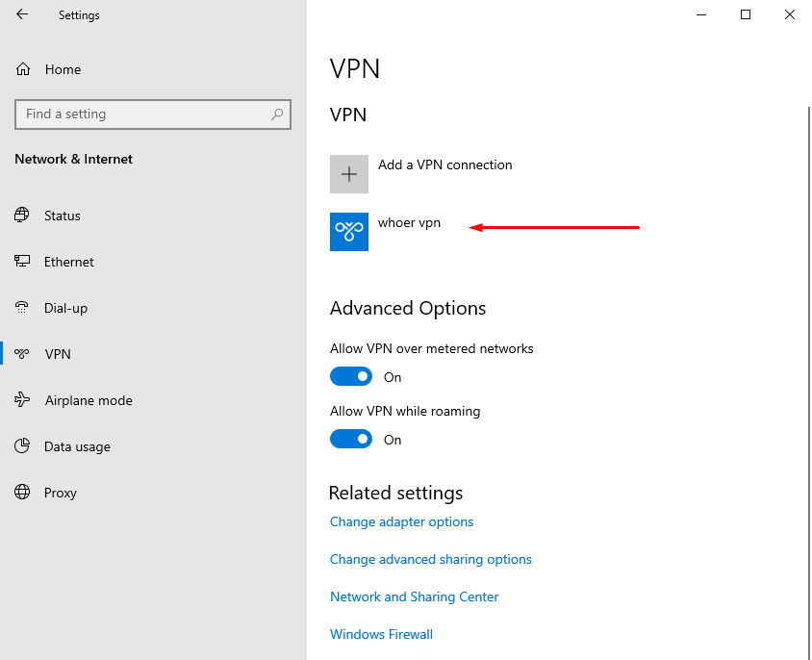The width and height of the screenshot is (812, 660).
Task: Go to Settings Home
Action: pyautogui.click(x=63, y=69)
